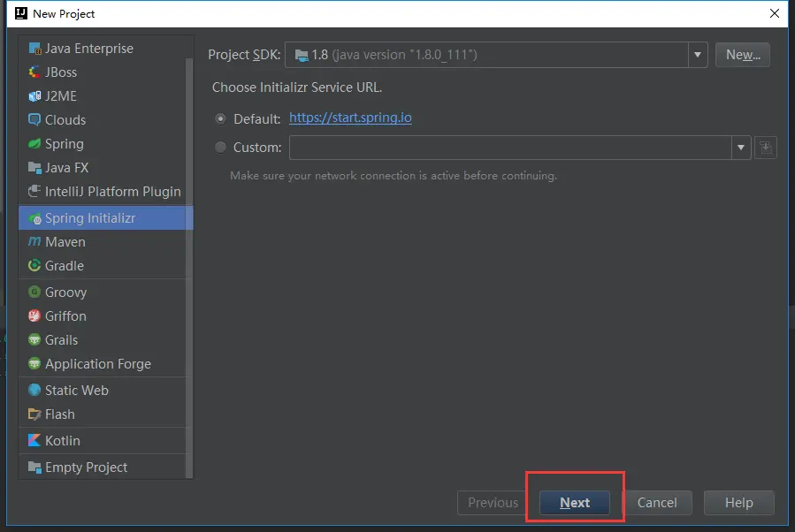Choose IntelliJ Platform Plugin label
Viewport: 795px width, 532px height.
pyautogui.click(x=112, y=192)
